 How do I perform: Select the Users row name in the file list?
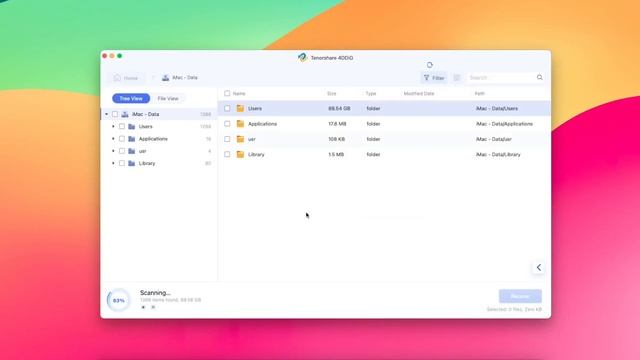[x=255, y=109]
